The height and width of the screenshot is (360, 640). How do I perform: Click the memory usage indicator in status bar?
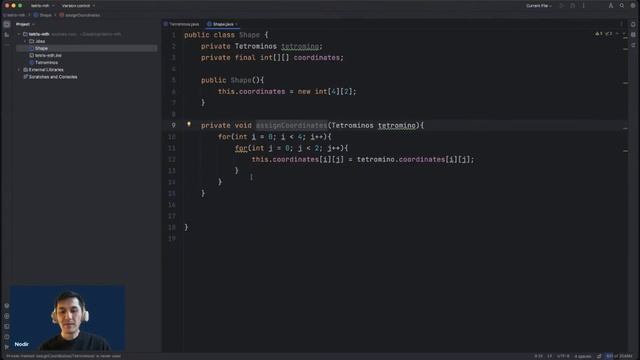click(619, 356)
